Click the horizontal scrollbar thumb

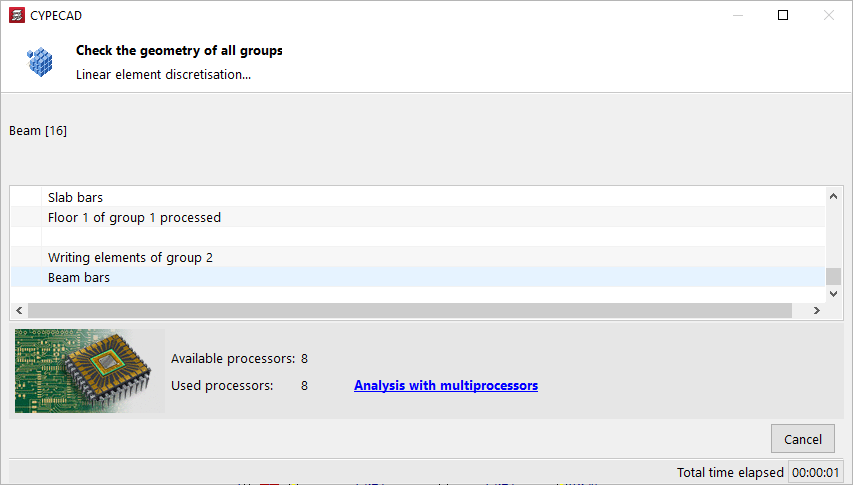point(410,311)
